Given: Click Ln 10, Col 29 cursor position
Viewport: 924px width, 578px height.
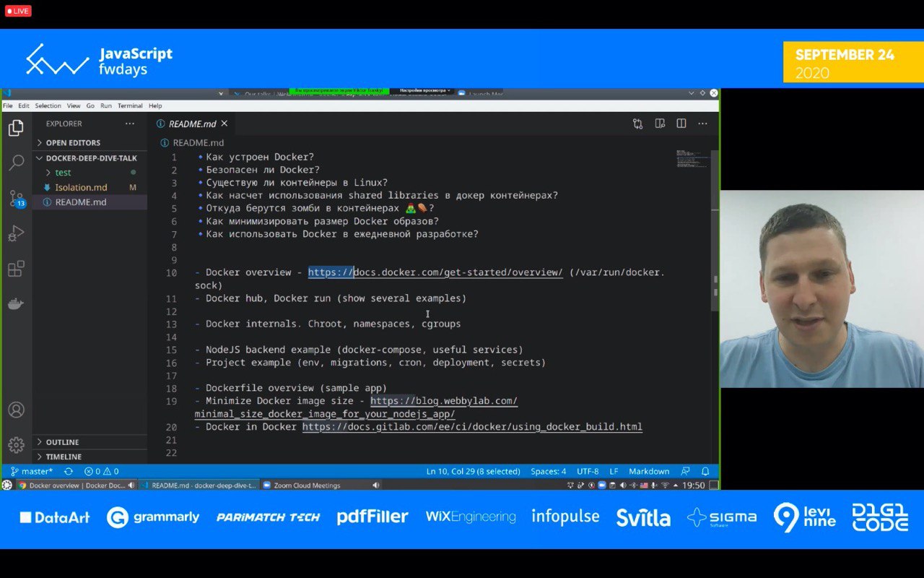Looking at the screenshot, I should 473,471.
